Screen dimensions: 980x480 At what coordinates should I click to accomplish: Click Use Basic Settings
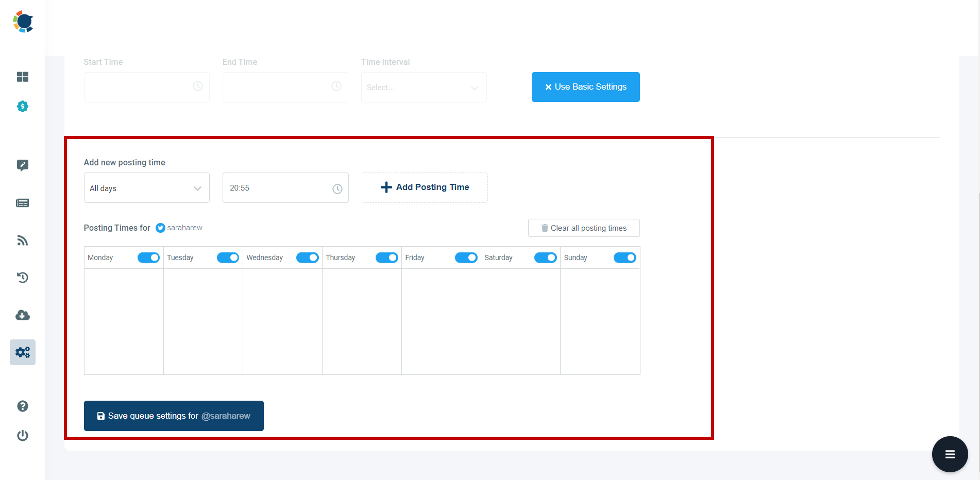(x=585, y=87)
